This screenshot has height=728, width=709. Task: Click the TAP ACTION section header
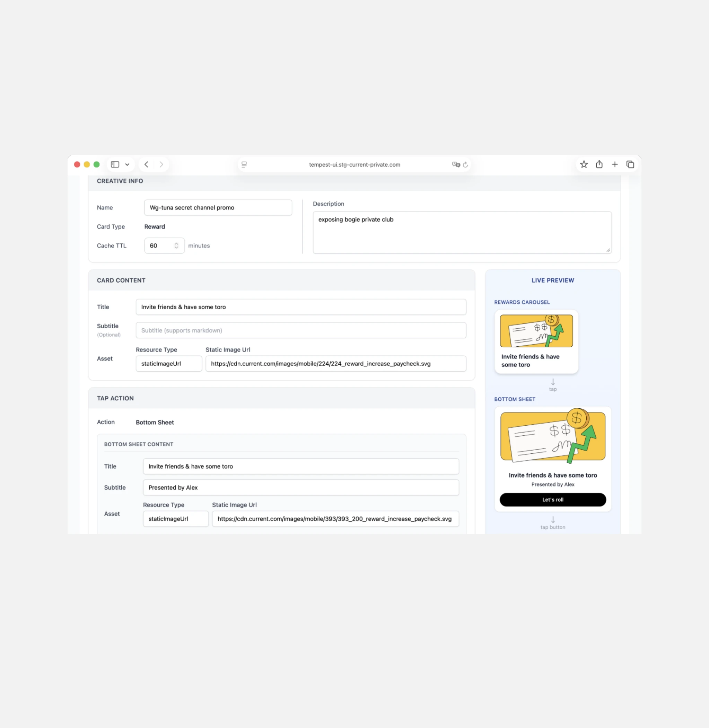(115, 398)
